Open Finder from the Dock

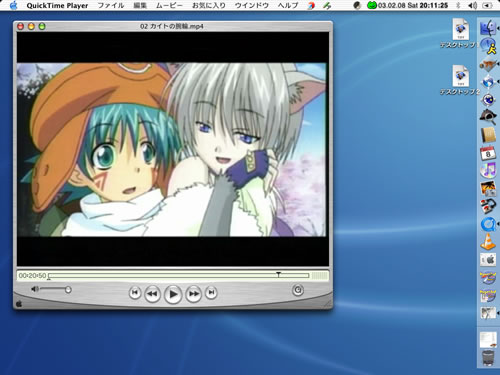click(488, 28)
